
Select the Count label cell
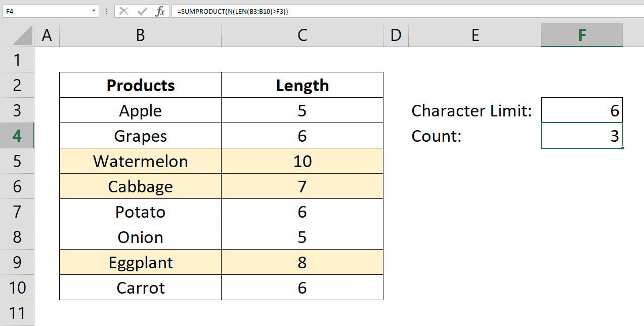[x=475, y=136]
